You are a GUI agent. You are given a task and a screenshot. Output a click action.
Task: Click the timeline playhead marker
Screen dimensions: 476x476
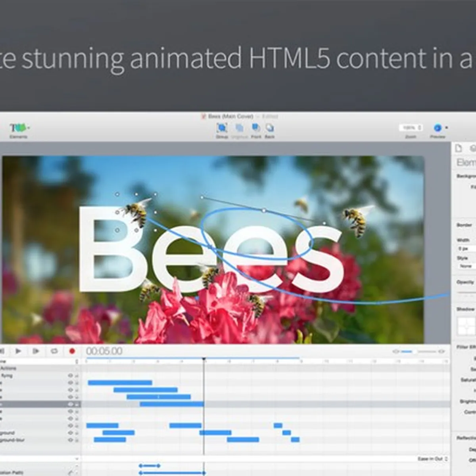(204, 360)
